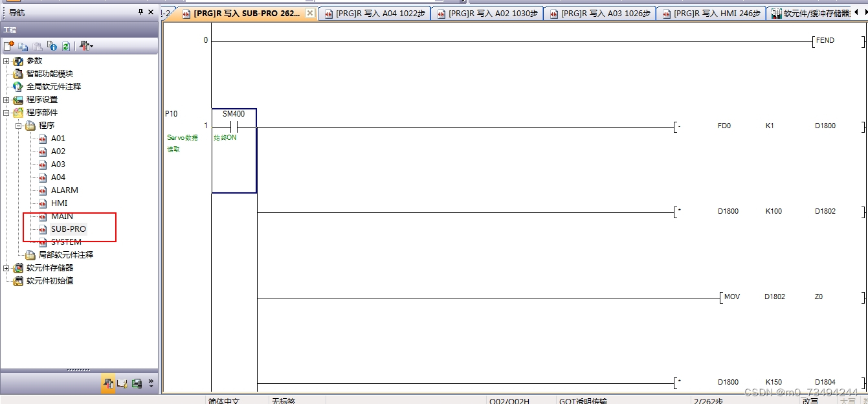Open the Property icon in navigation toolbar
868x404 pixels.
click(52, 46)
